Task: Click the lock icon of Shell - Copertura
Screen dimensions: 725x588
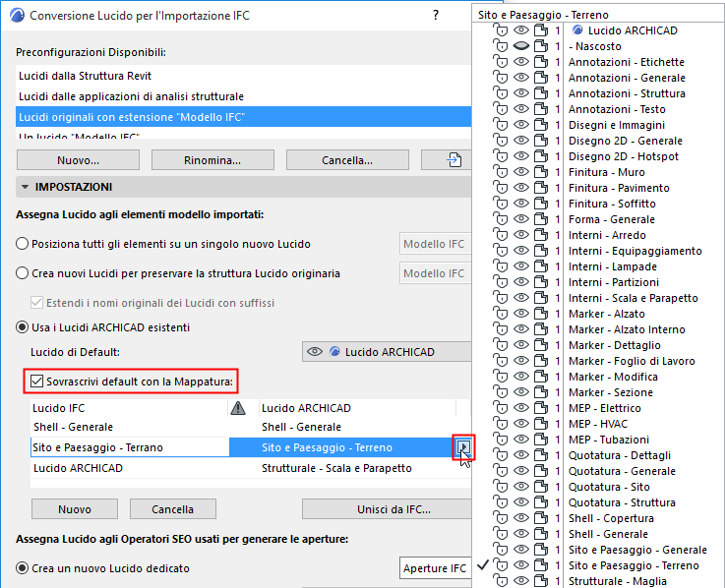Action: pyautogui.click(x=501, y=517)
